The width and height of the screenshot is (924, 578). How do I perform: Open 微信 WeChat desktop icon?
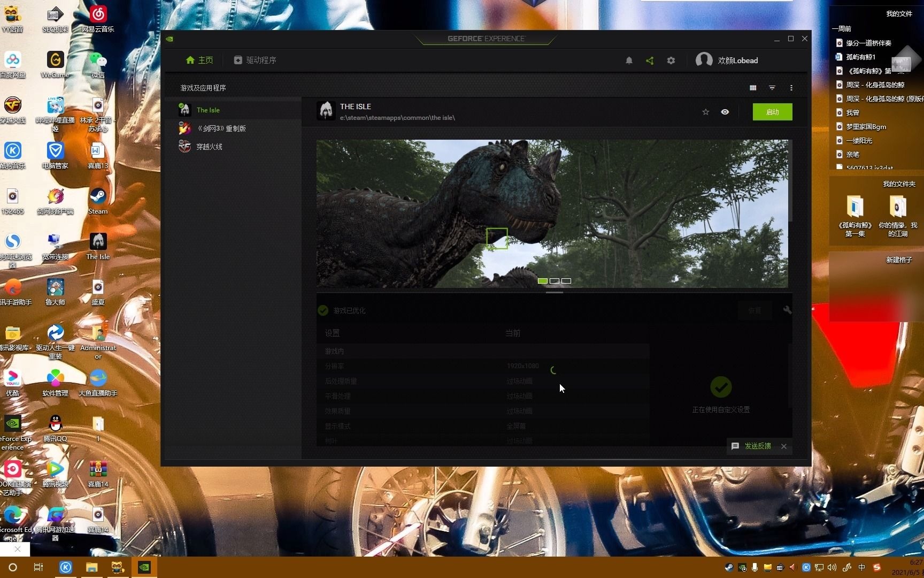[x=98, y=64]
